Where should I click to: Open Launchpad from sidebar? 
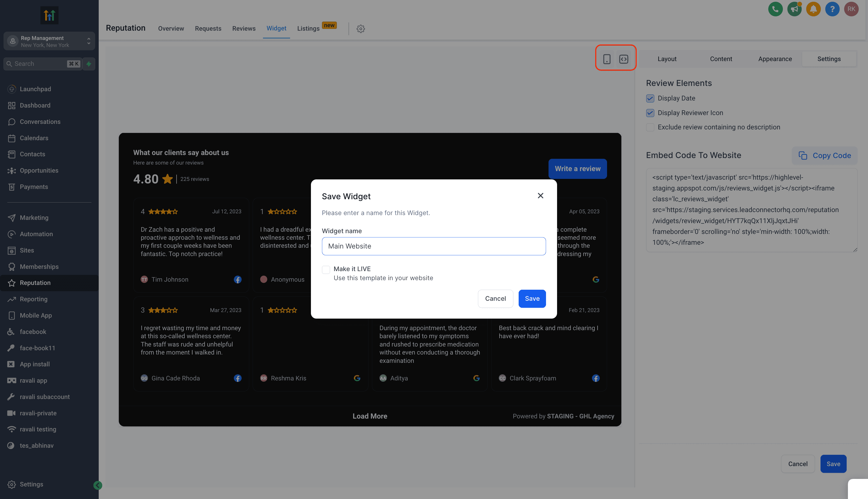35,89
